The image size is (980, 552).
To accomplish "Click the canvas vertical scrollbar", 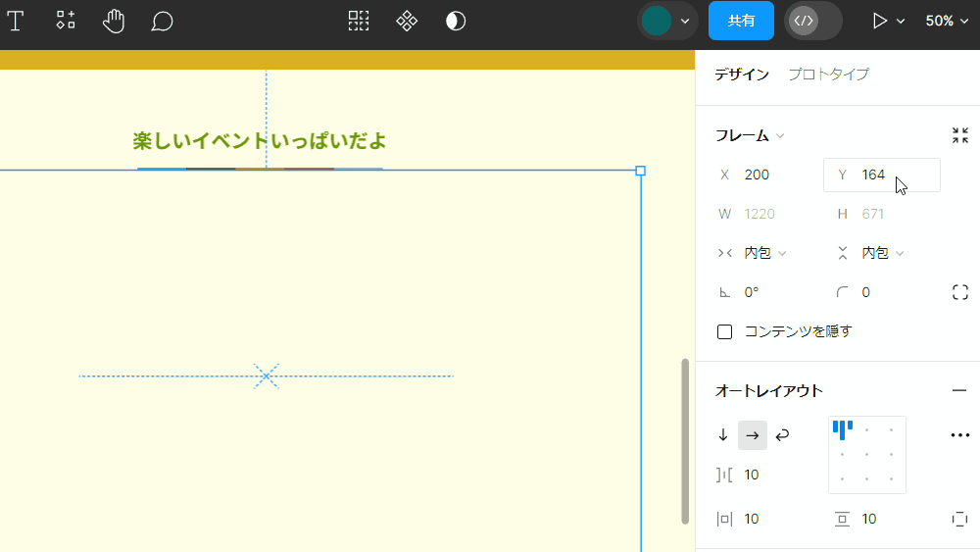I will (x=685, y=441).
